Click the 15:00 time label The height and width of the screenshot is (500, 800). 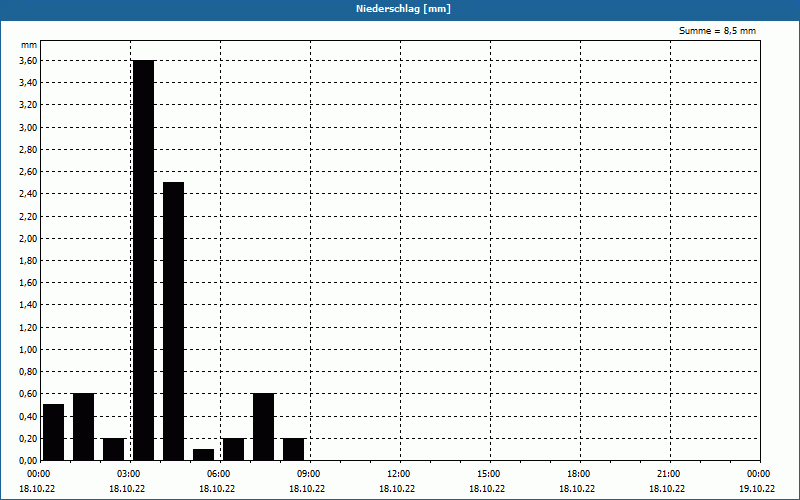pyautogui.click(x=489, y=474)
